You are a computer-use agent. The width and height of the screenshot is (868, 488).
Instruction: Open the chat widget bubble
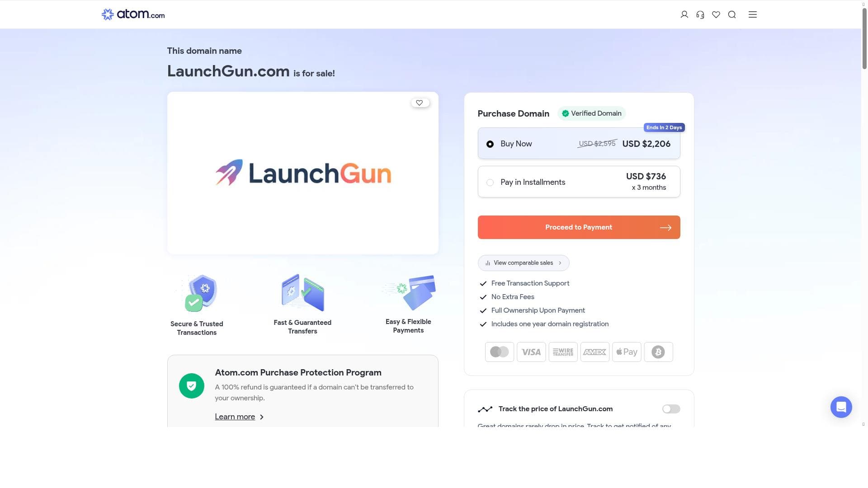point(841,407)
